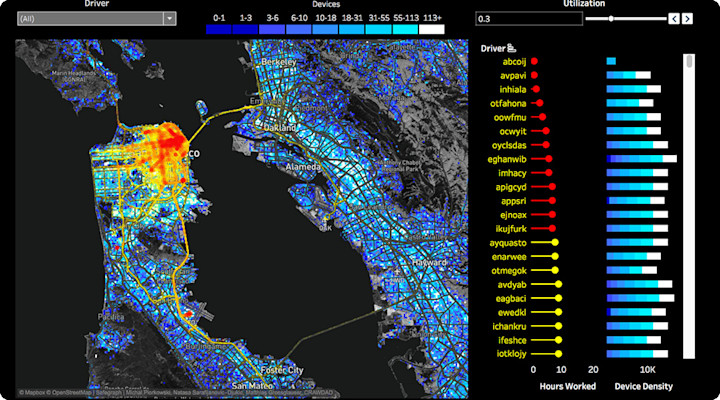The image size is (720, 400).
Task: Click the Foster City label on the map
Action: point(282,370)
